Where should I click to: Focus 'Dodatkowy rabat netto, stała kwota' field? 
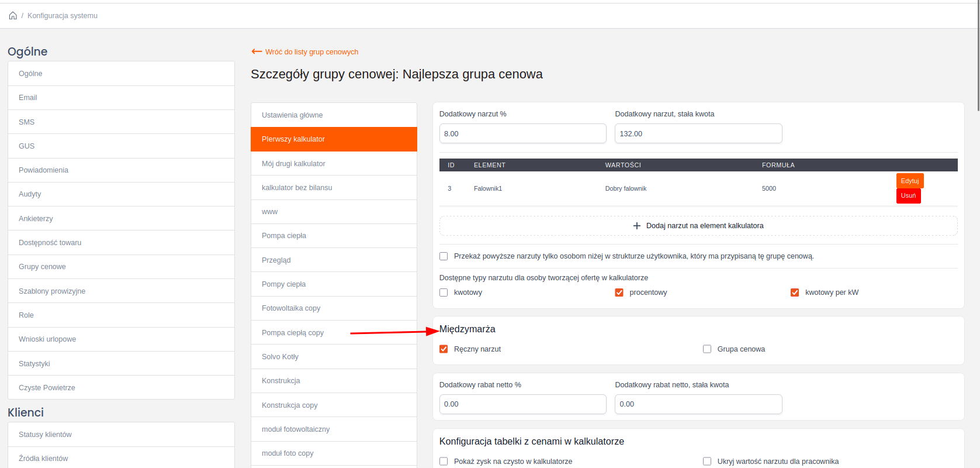(x=698, y=404)
